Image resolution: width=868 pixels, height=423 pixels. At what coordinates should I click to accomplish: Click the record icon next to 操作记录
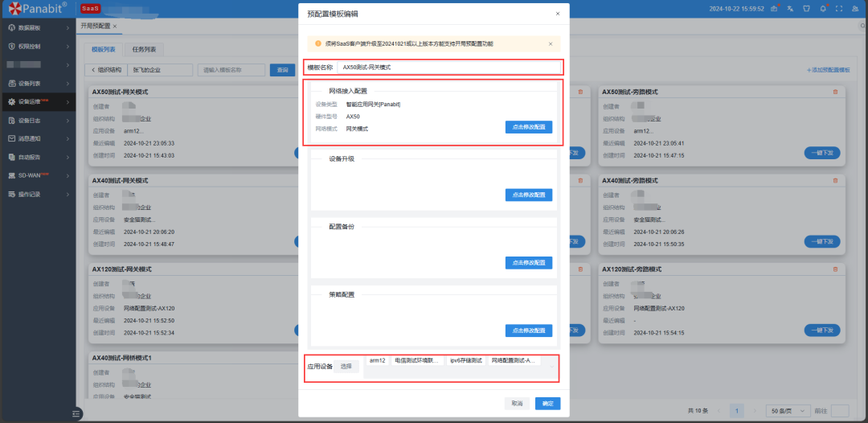tap(11, 195)
